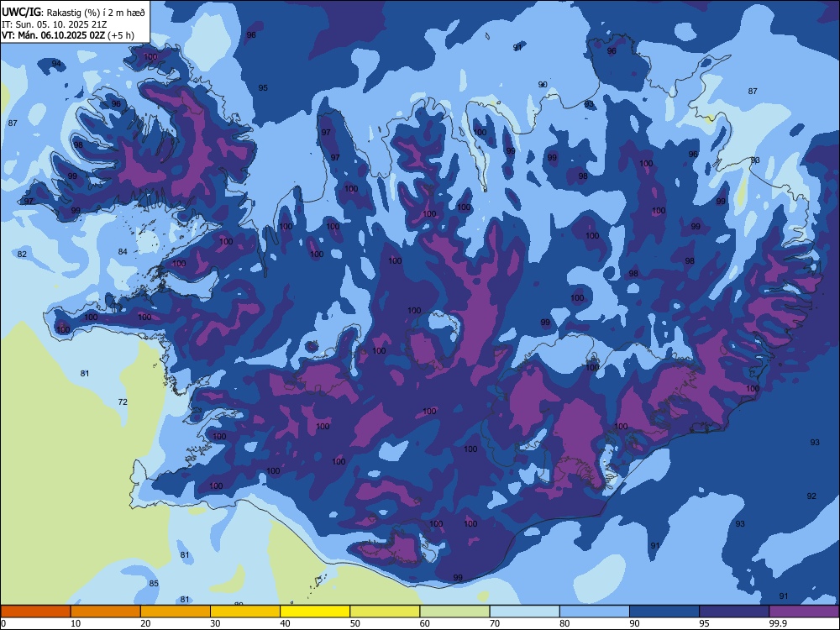The image size is (840, 630).
Task: Click the '70' legend tick label
Action: tap(495, 623)
